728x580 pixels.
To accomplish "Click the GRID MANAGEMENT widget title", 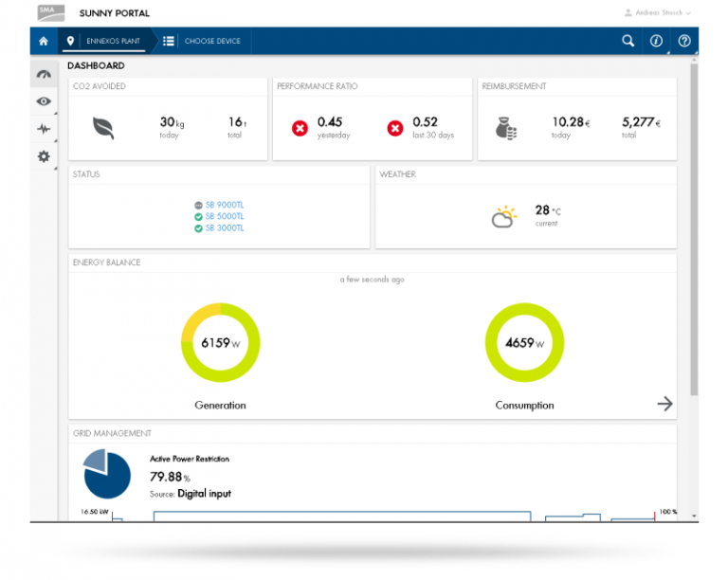I will tap(112, 433).
